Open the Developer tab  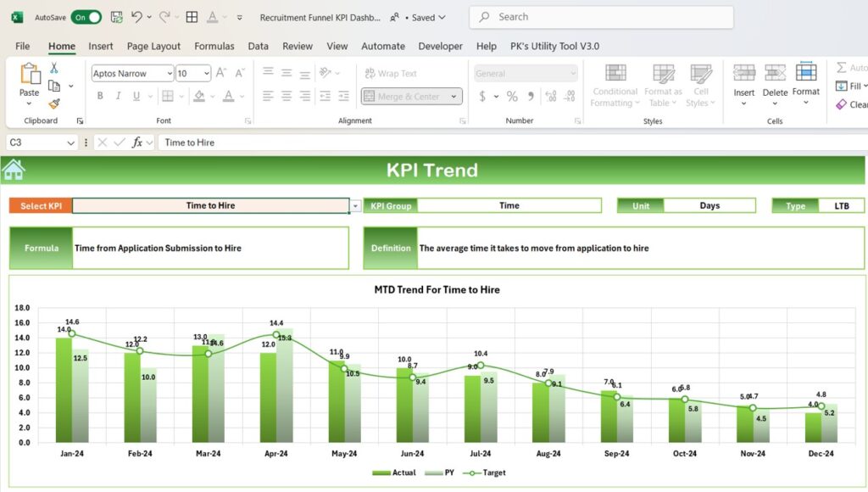point(440,46)
